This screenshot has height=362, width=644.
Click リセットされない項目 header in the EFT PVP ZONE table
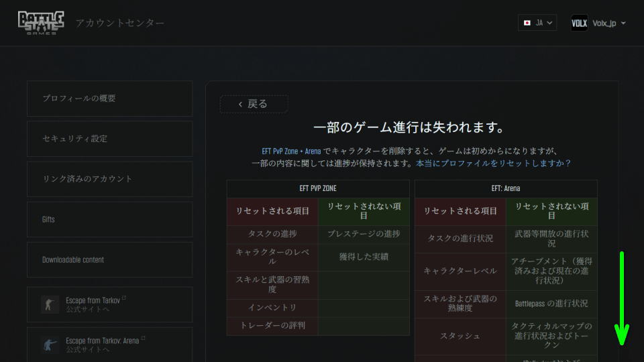point(364,211)
